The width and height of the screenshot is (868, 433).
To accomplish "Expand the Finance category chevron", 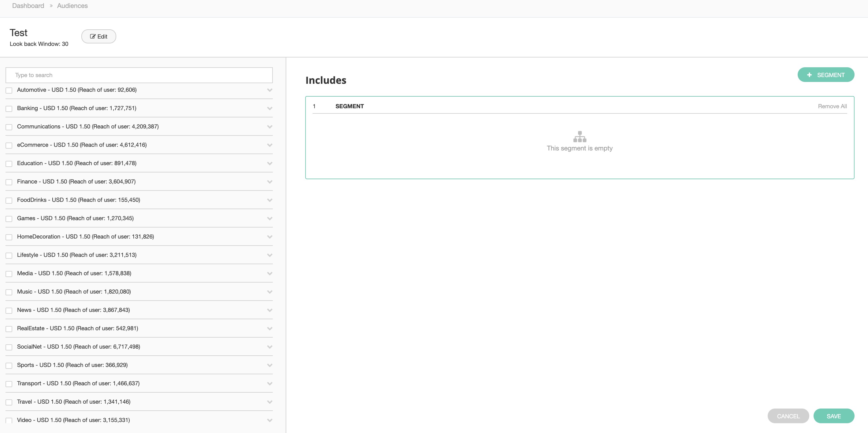I will (x=269, y=182).
